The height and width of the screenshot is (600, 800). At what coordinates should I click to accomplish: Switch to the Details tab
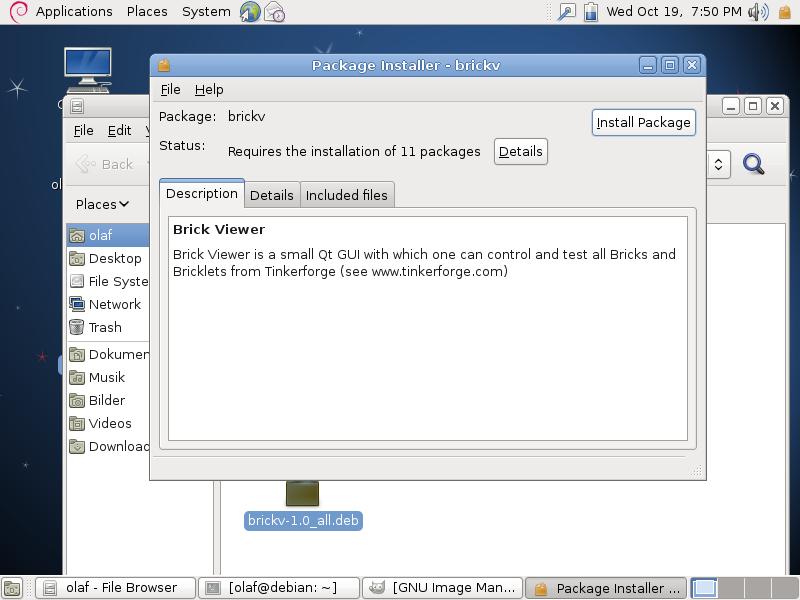click(272, 195)
